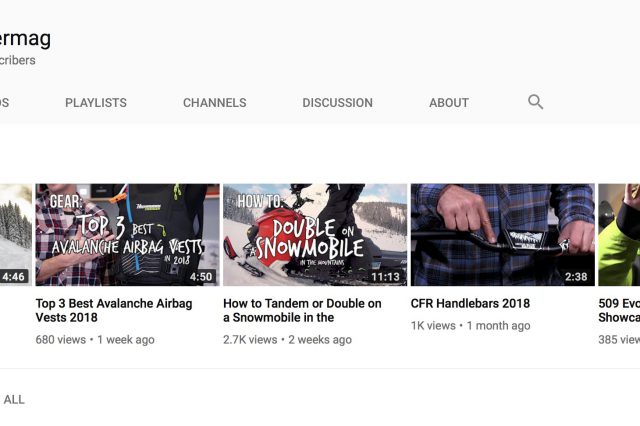
Task: Click the 509 Evo video title
Action: (619, 311)
